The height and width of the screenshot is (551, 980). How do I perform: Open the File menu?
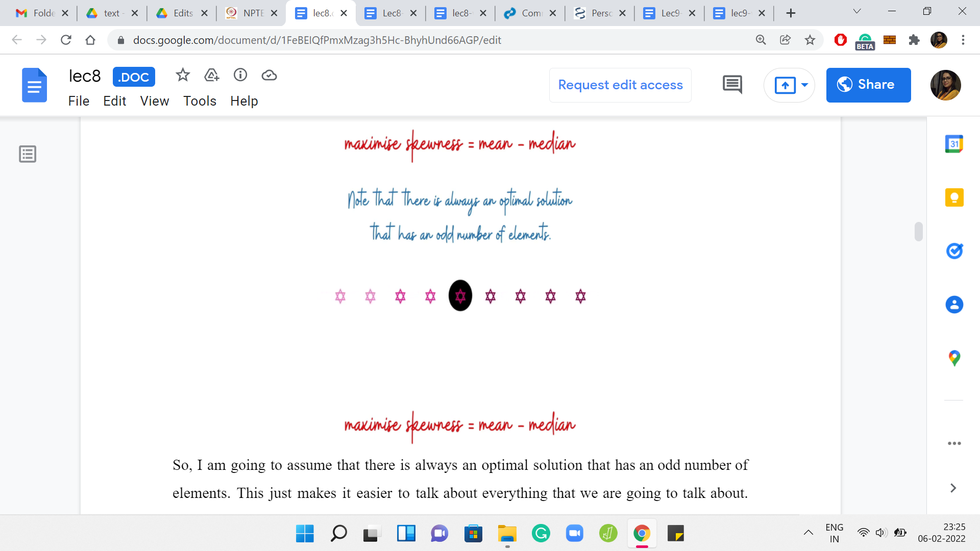pyautogui.click(x=79, y=101)
